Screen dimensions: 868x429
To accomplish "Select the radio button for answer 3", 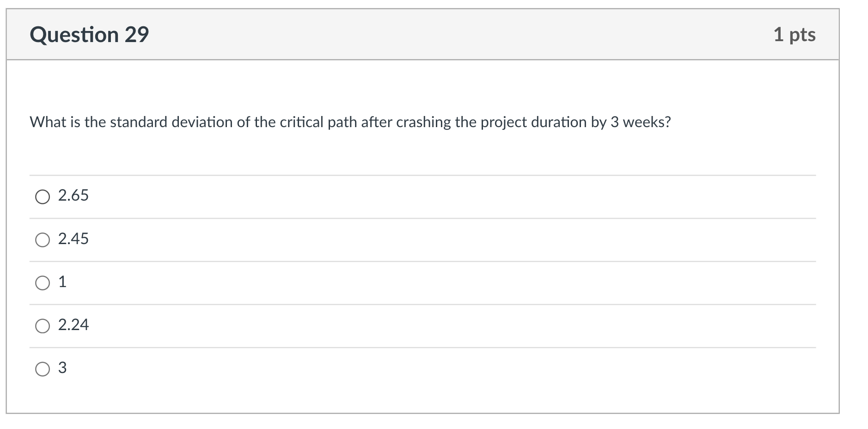I will (43, 369).
